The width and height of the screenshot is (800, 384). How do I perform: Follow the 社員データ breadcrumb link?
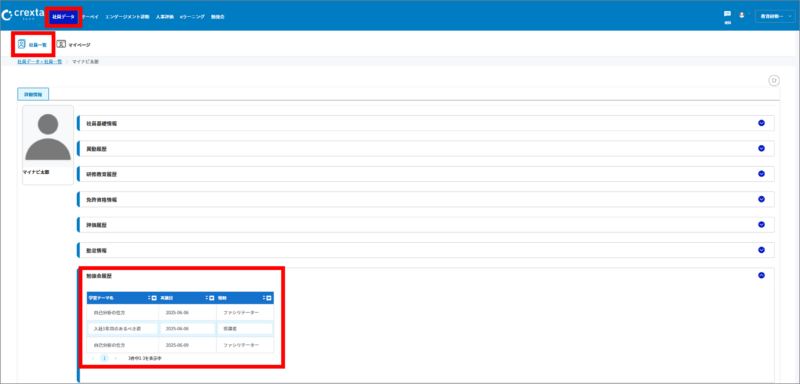pos(27,61)
